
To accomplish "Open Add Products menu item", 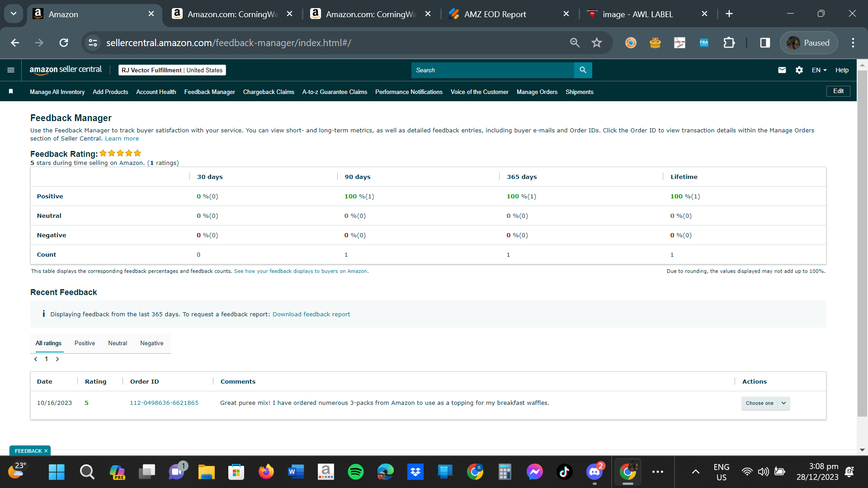I will [x=110, y=92].
